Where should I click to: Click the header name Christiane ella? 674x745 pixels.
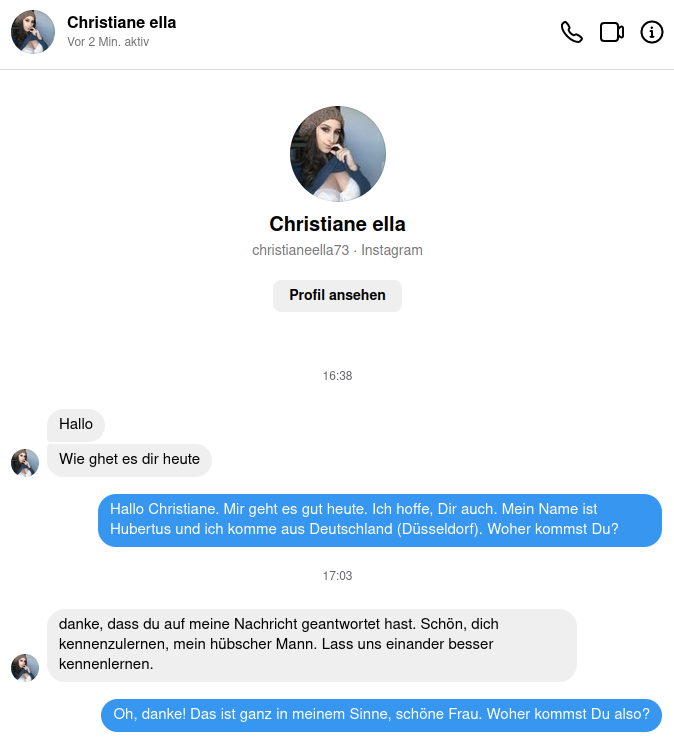point(122,22)
